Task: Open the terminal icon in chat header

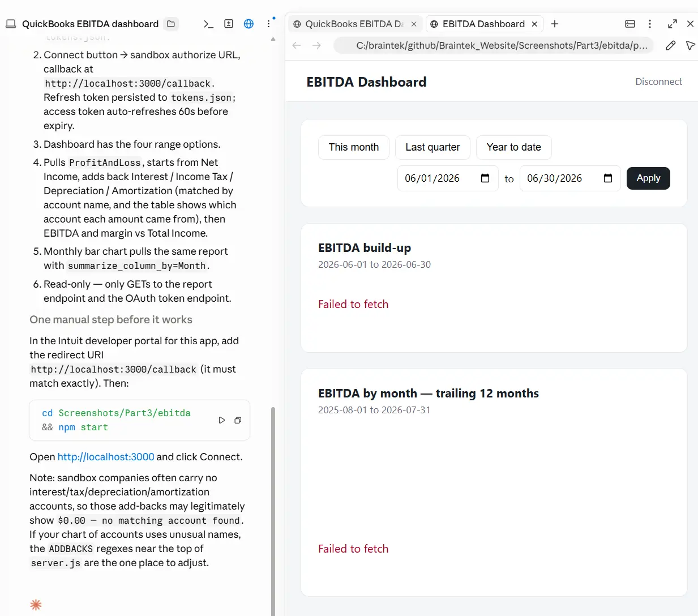Action: (208, 24)
